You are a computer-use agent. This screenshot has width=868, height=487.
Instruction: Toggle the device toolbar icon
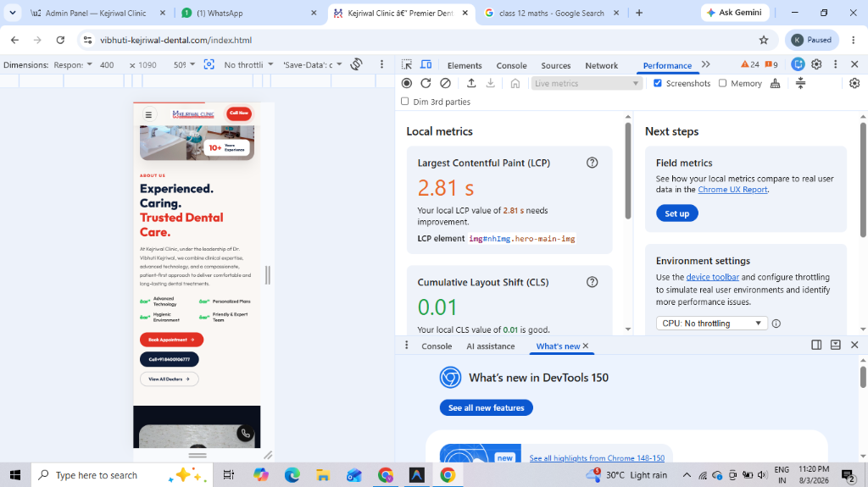pyautogui.click(x=426, y=64)
